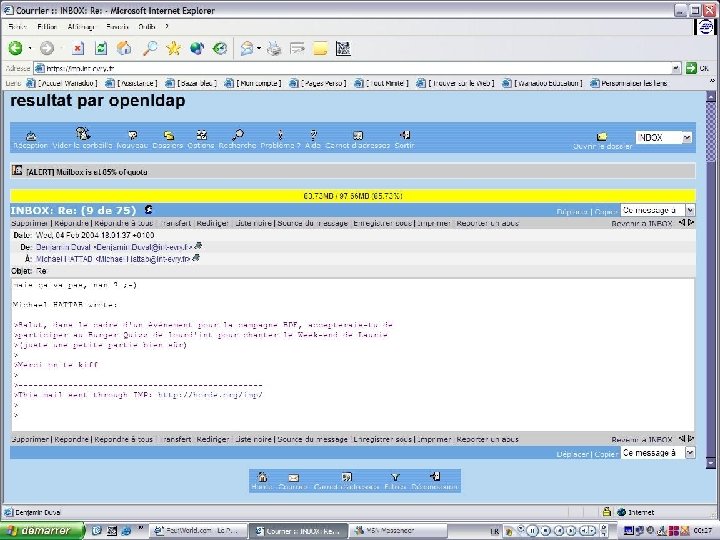
Task: Open the bottom Home house icon
Action: coord(263,477)
